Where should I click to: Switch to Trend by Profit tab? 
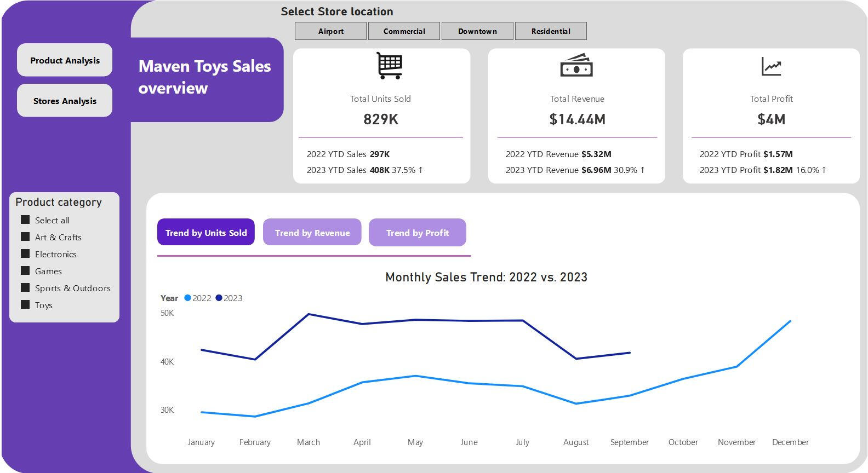pyautogui.click(x=417, y=233)
